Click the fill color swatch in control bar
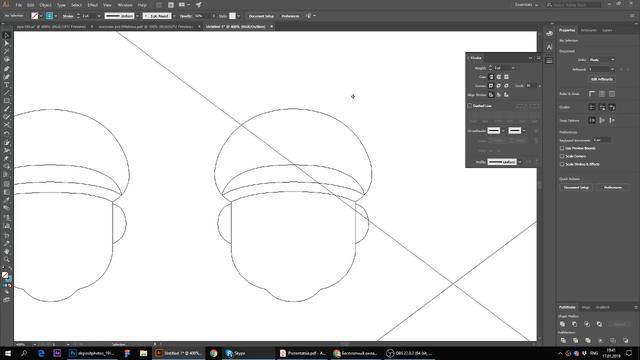Image resolution: width=640 pixels, height=360 pixels. (x=35, y=16)
